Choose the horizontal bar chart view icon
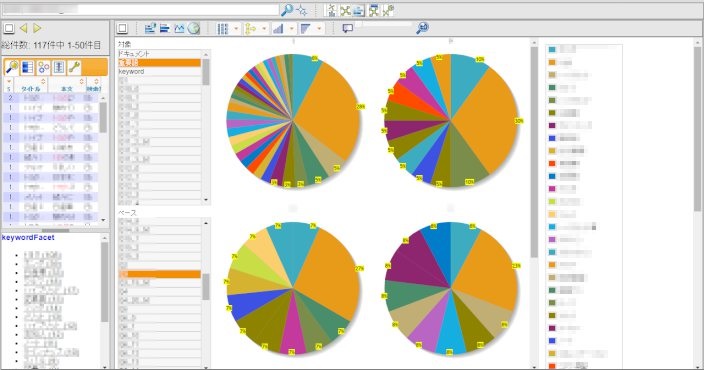The width and height of the screenshot is (704, 370). tap(165, 28)
